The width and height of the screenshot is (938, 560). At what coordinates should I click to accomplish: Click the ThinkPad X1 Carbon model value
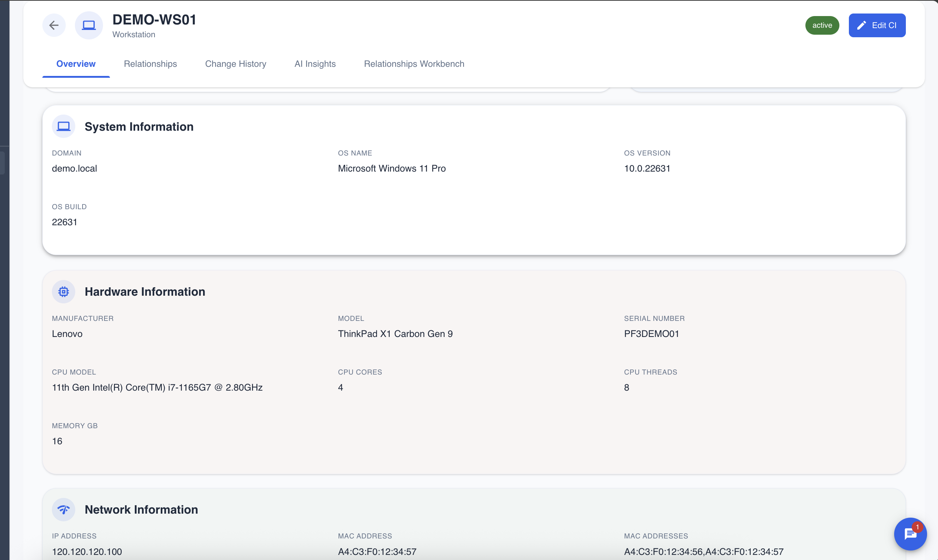pos(395,334)
